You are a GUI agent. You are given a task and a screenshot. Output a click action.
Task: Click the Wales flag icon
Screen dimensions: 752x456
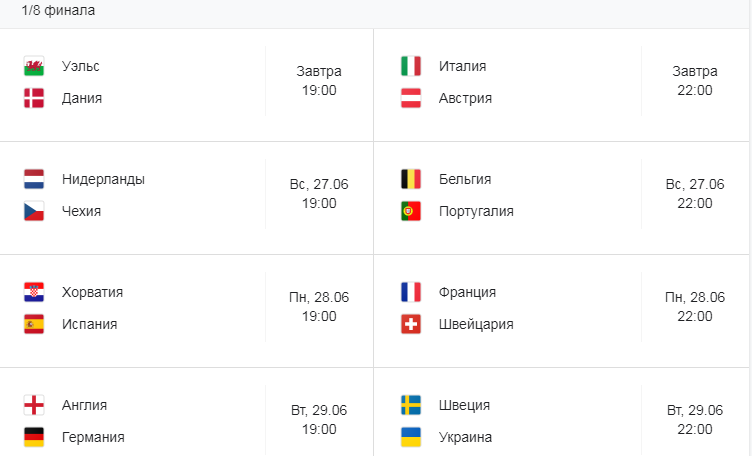click(34, 66)
